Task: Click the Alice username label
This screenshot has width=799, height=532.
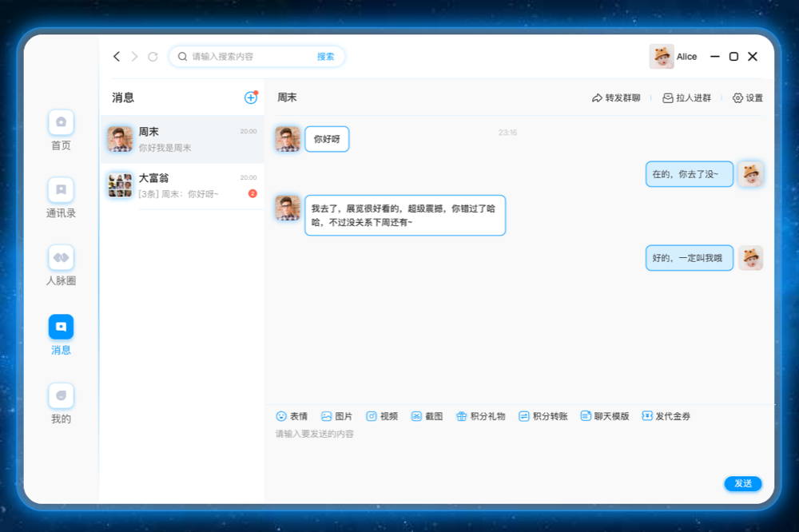Action: point(686,57)
